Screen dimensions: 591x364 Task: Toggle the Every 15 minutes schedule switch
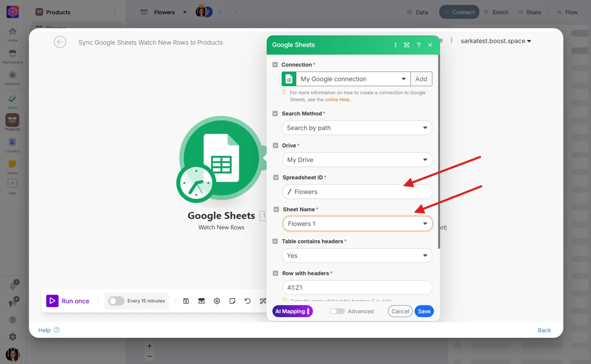coord(116,301)
